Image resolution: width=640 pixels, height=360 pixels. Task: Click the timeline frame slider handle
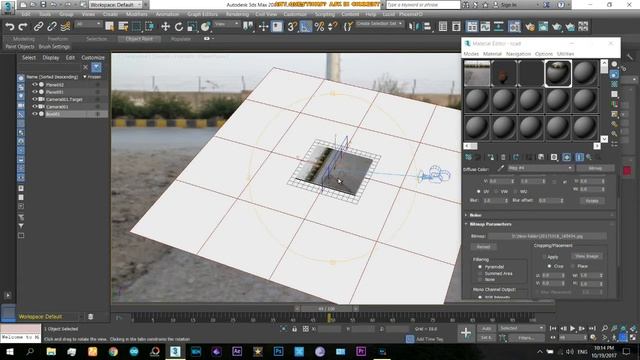(x=327, y=309)
